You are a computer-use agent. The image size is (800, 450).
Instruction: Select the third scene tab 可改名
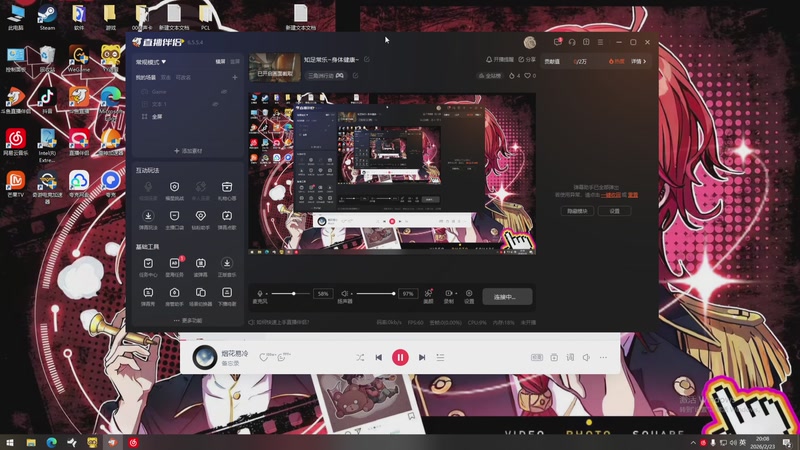(183, 78)
